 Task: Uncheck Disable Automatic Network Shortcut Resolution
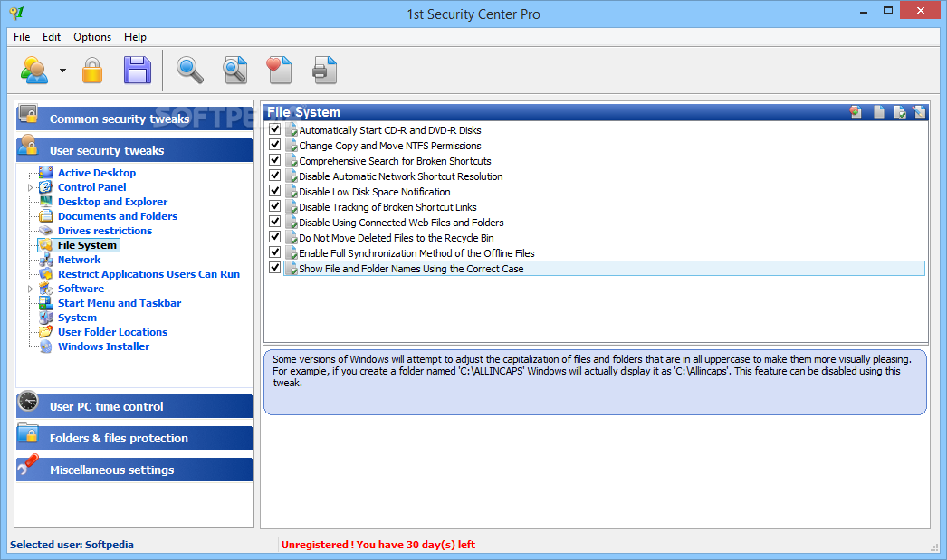tap(275, 175)
